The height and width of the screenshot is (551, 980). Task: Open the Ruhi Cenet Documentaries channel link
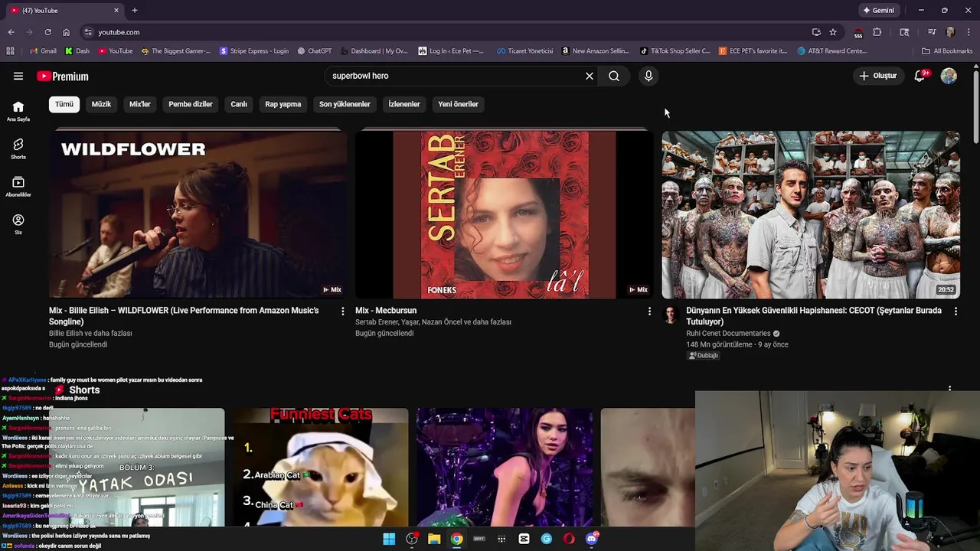(728, 333)
